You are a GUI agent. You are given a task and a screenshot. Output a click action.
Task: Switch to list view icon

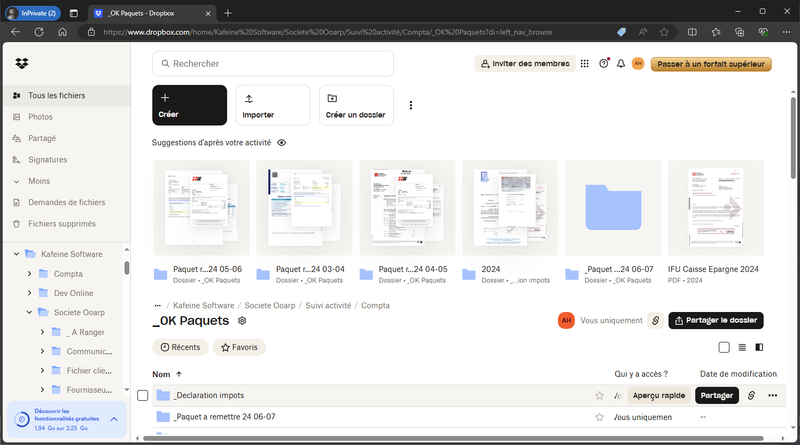coord(742,348)
